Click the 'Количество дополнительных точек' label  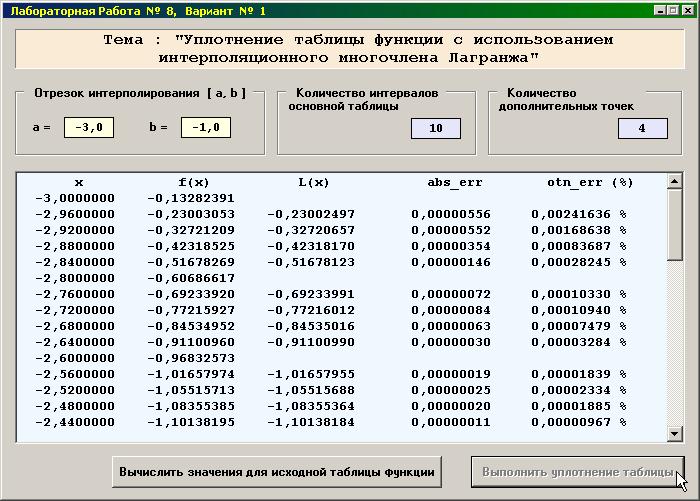pyautogui.click(x=566, y=100)
